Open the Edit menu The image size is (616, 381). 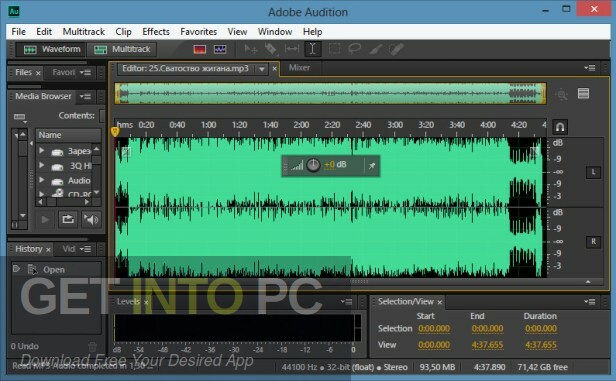click(x=44, y=32)
